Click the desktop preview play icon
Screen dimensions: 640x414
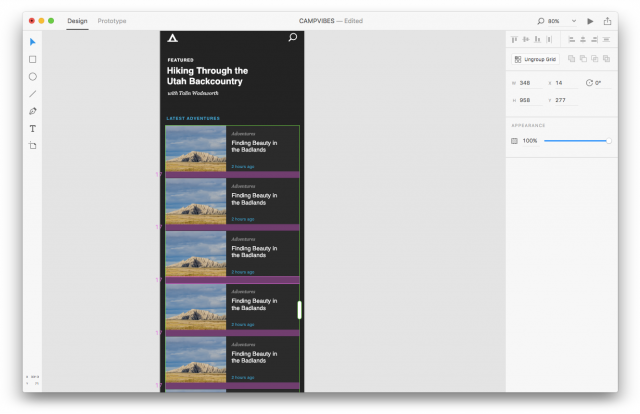coord(590,20)
